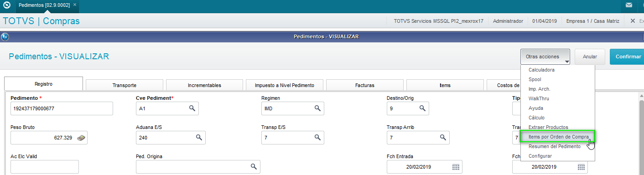Click the Aduana E/S field showing 240

171,138
